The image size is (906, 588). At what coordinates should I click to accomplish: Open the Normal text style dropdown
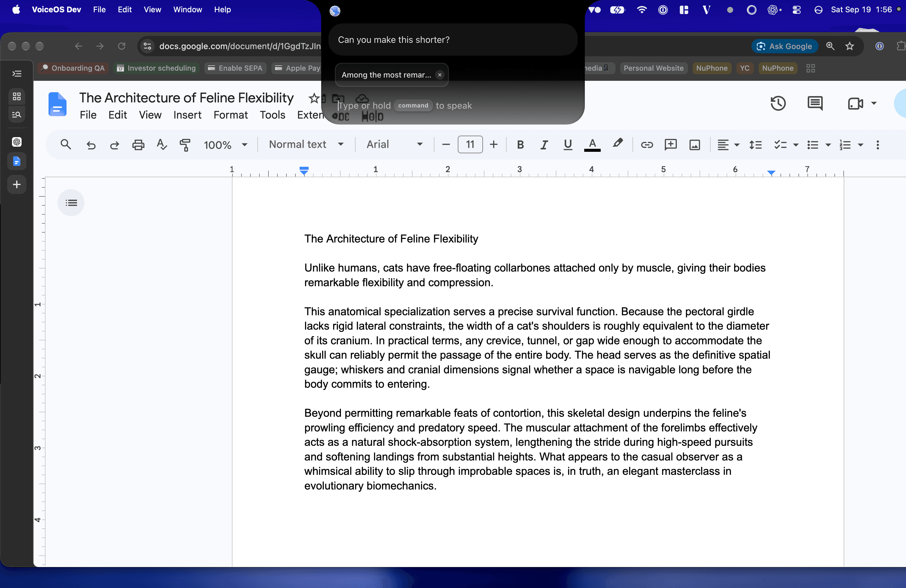(306, 145)
